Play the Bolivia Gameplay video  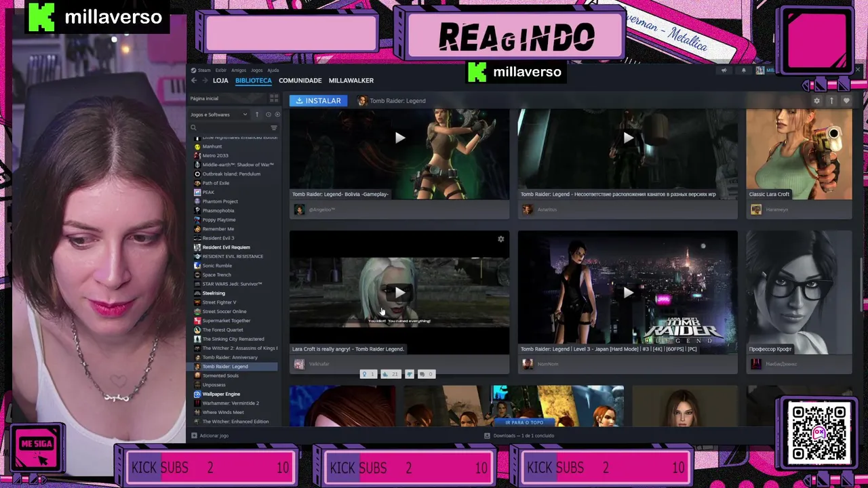pyautogui.click(x=400, y=138)
